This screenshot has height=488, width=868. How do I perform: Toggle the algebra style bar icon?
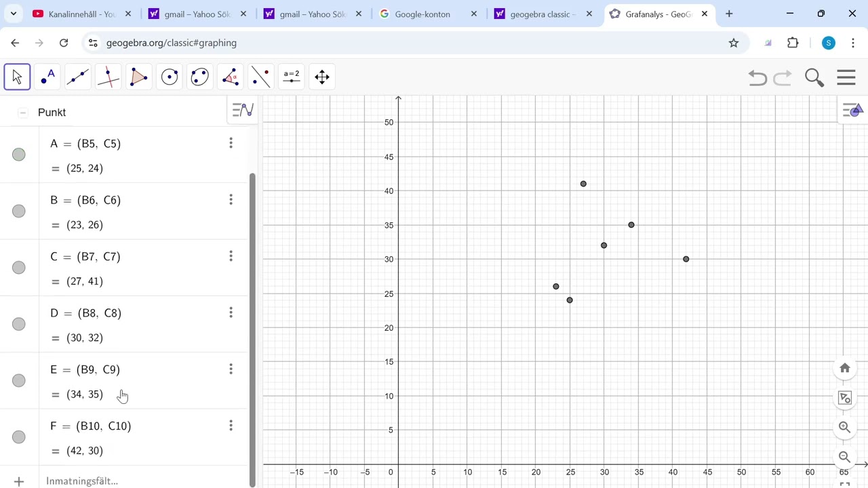pos(243,110)
